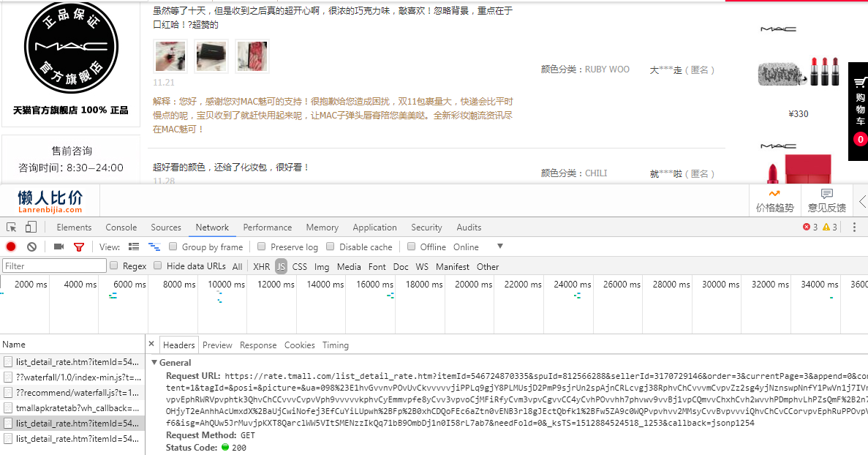Select the first list_detail_rate.htm request

[72, 361]
